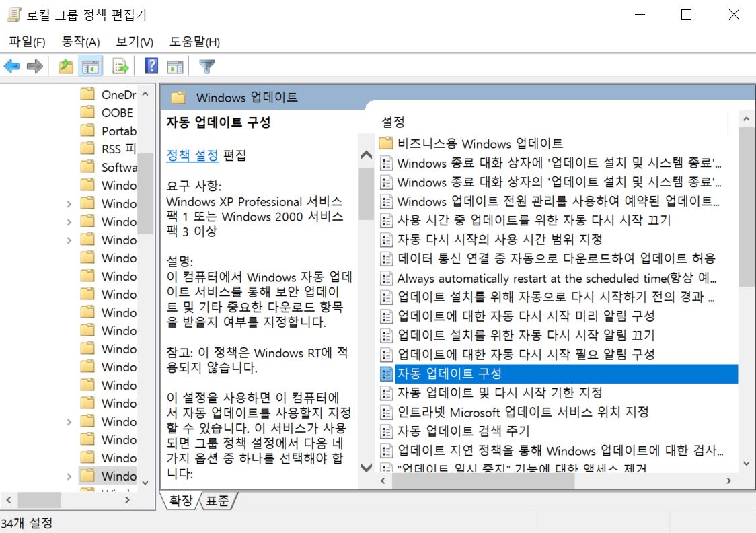The image size is (756, 533).
Task: Click the 정책 설정 link
Action: tap(192, 155)
